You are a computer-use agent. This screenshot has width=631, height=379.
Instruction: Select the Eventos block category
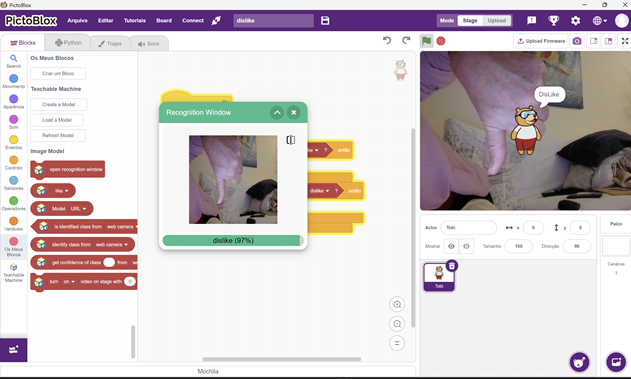pyautogui.click(x=14, y=142)
